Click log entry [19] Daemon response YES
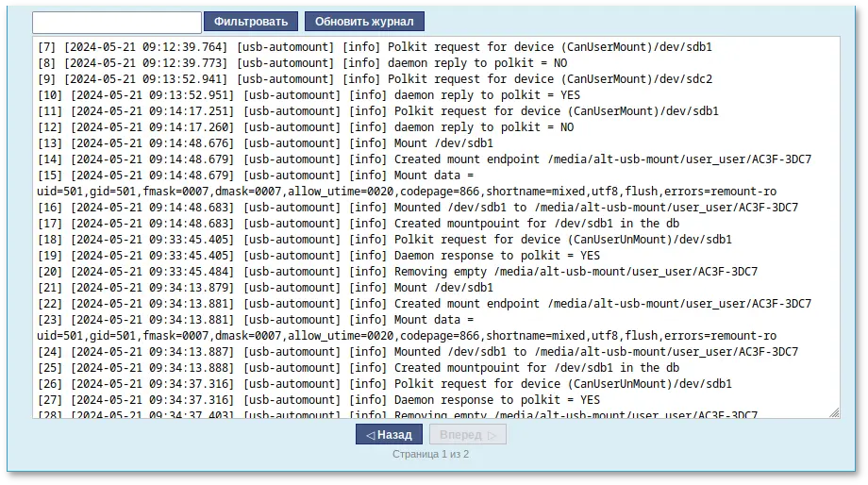The image size is (868, 485). 319,256
